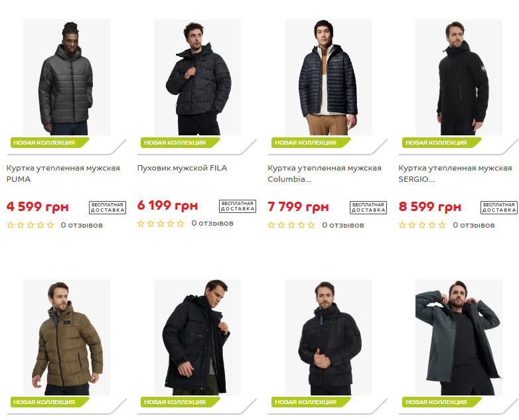Open the Куртка утепленная мужская Columbia link
Image resolution: width=519 pixels, height=420 pixels.
pyautogui.click(x=325, y=173)
